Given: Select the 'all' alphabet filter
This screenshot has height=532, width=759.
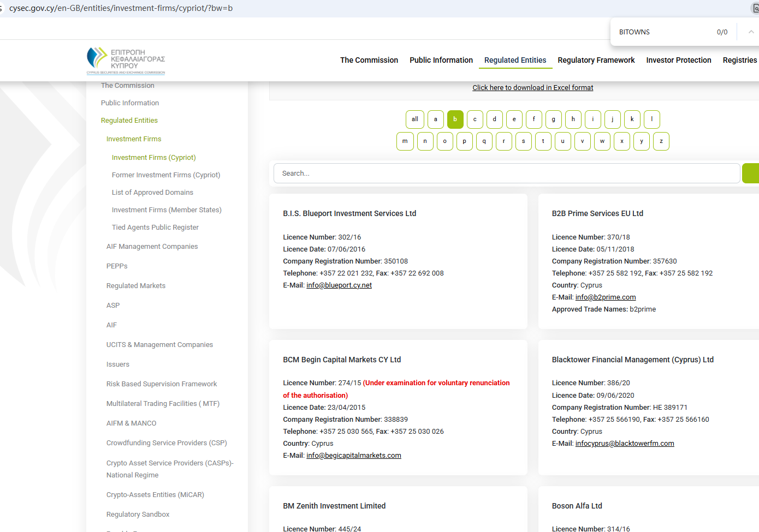Looking at the screenshot, I should coord(414,119).
